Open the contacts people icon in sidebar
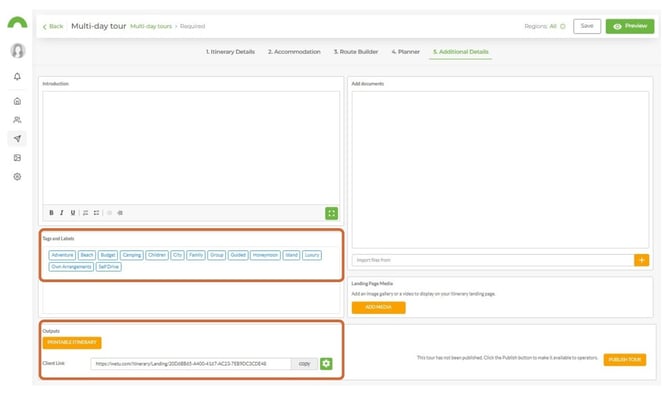 click(17, 120)
